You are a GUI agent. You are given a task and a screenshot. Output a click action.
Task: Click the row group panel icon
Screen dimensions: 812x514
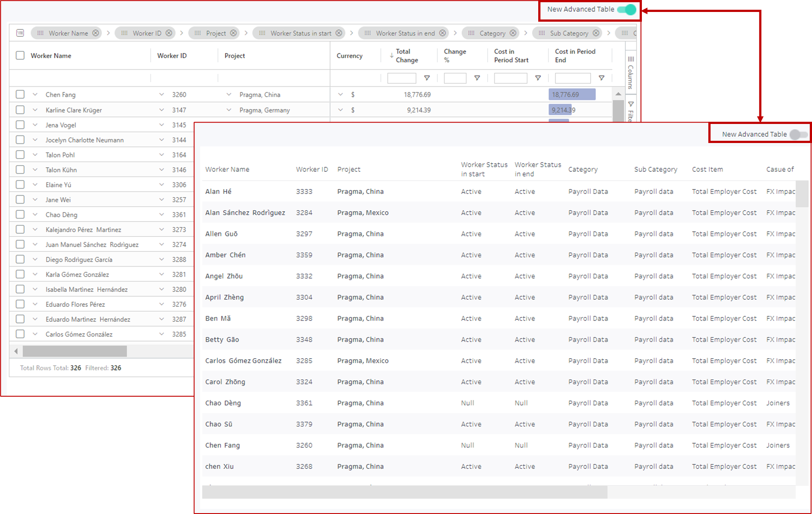(20, 33)
